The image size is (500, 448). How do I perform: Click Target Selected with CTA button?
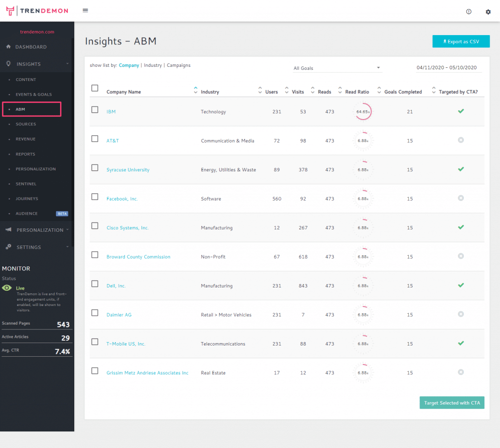[452, 403]
